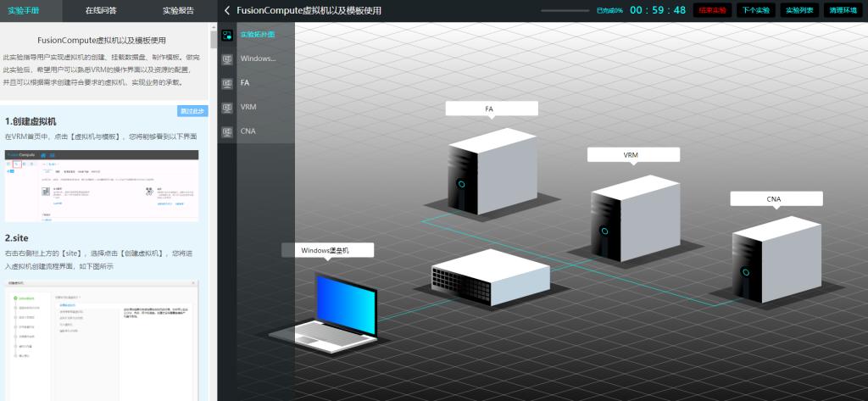Image resolution: width=868 pixels, height=401 pixels.
Task: Click the FA monitor icon in sidebar
Action: pyautogui.click(x=227, y=83)
